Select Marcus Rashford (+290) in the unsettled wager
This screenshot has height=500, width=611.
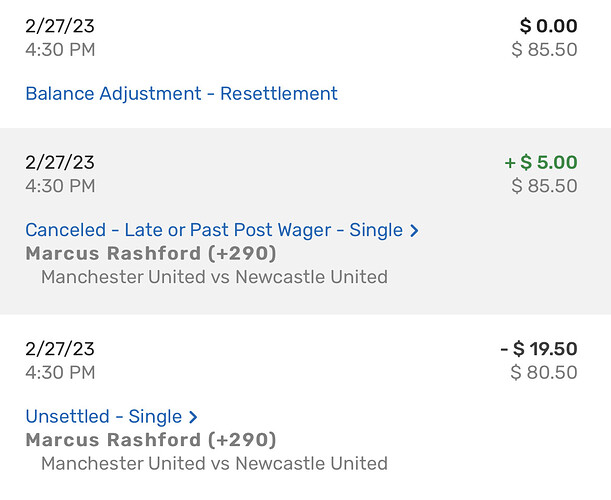151,440
